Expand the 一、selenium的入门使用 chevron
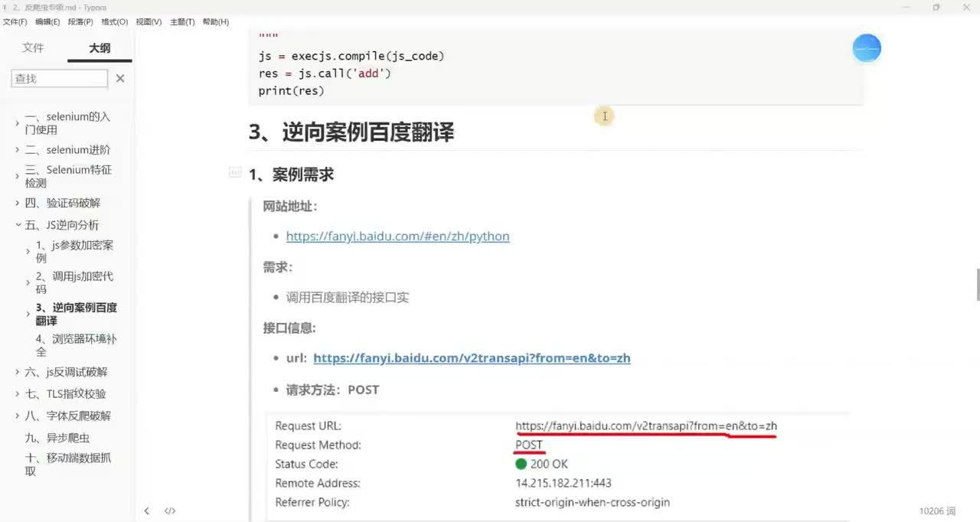The width and height of the screenshot is (980, 522). pos(18,123)
